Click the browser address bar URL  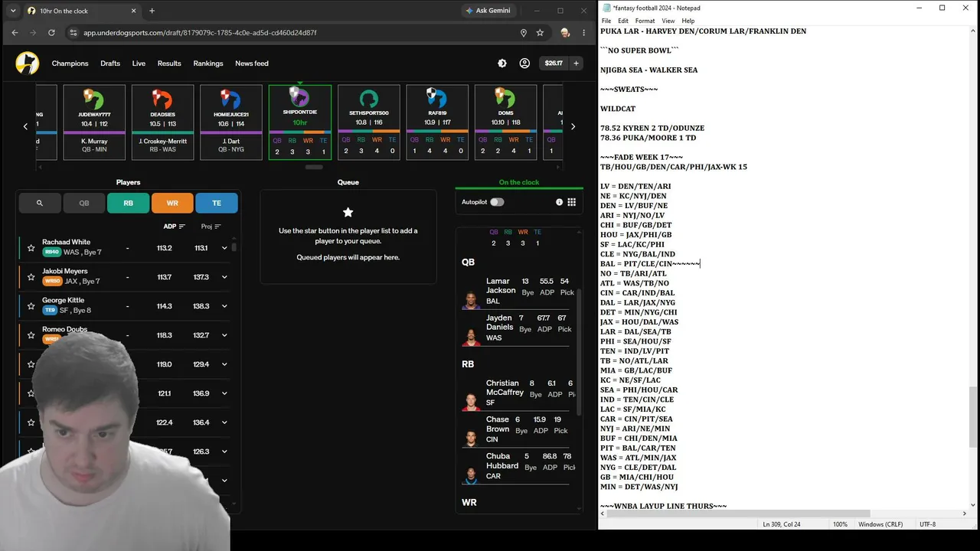(200, 33)
